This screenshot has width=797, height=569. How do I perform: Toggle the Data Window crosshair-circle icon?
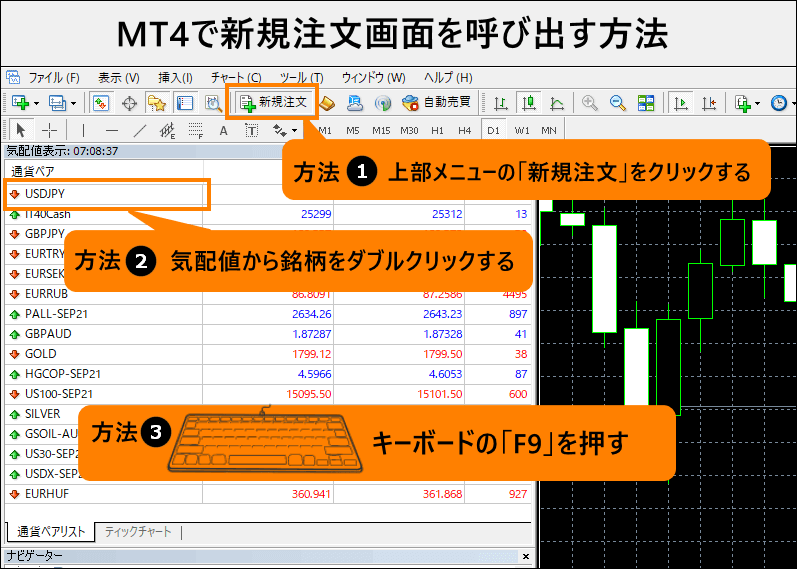coord(130,103)
